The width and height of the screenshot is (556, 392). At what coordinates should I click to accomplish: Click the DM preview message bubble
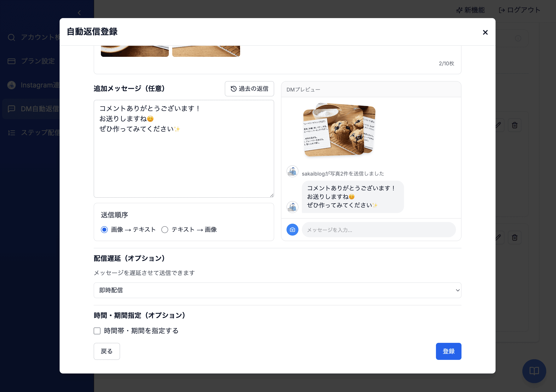[x=353, y=197]
